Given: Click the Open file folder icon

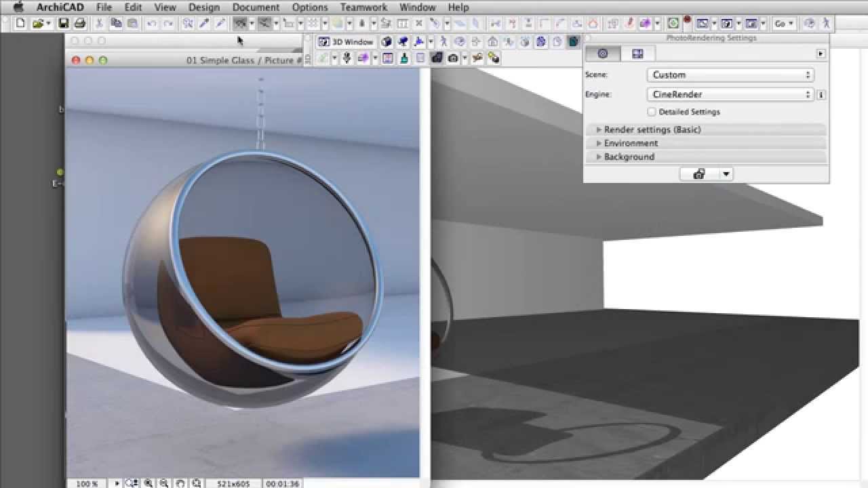Looking at the screenshot, I should pos(38,23).
